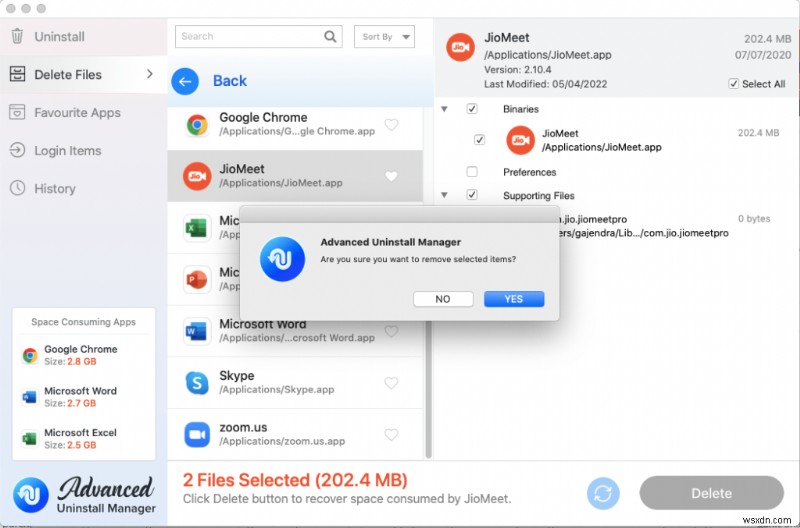
Task: Open the Uninstall section
Action: point(84,36)
